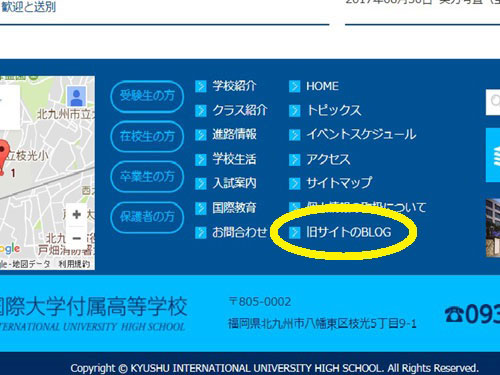Click the arrow icon beside 旧サイトのBLOG

[x=295, y=232]
